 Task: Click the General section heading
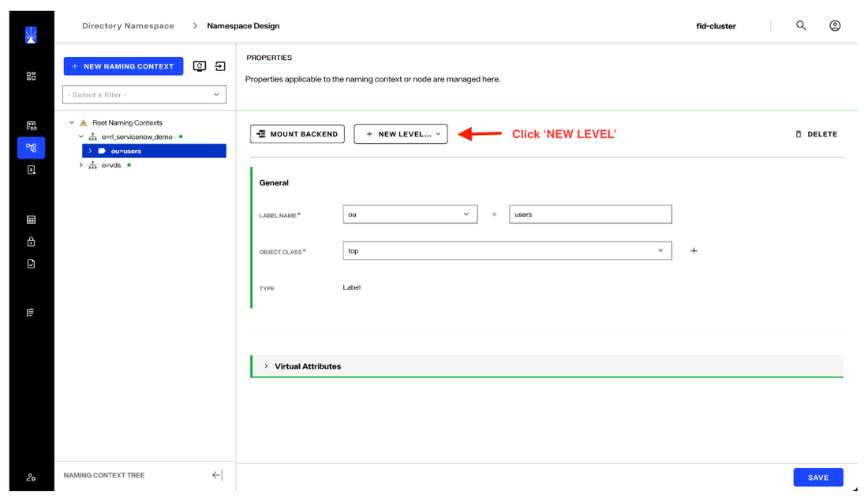tap(274, 183)
